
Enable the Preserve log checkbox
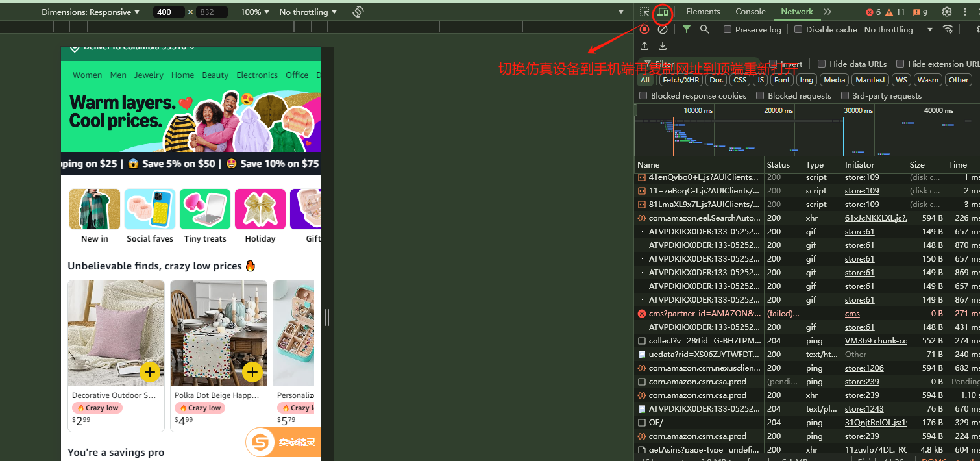pos(728,29)
